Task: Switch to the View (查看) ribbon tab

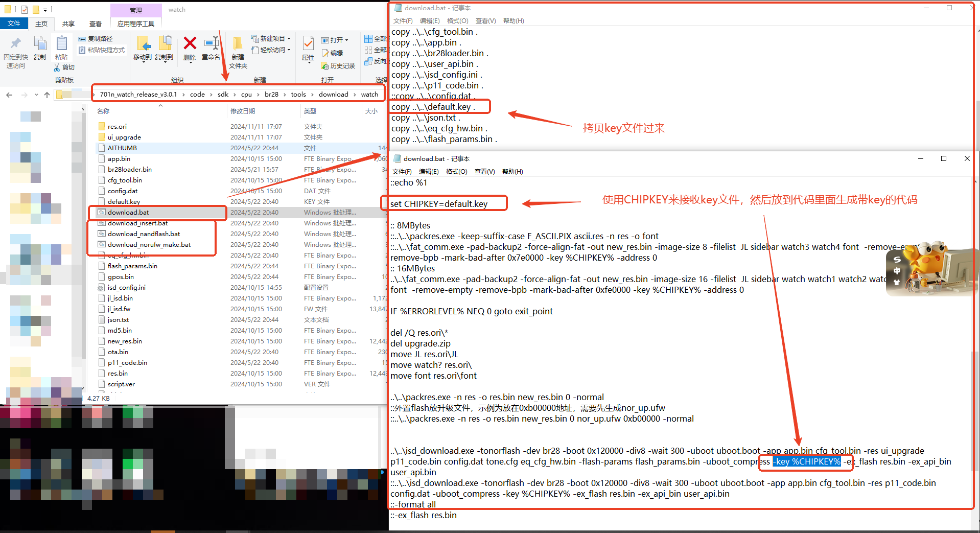Action: coord(95,24)
